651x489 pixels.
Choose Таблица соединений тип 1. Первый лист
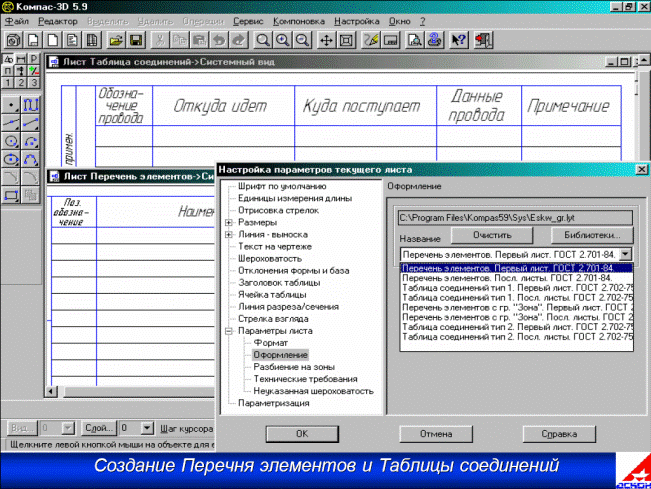pos(516,288)
